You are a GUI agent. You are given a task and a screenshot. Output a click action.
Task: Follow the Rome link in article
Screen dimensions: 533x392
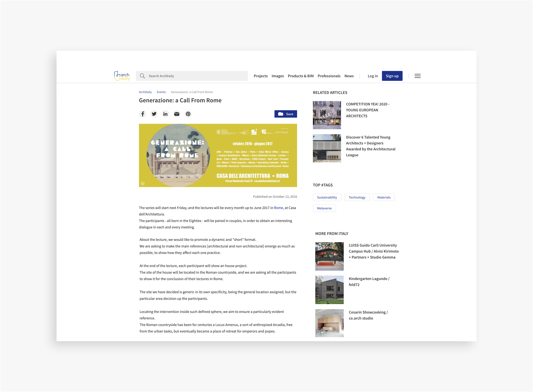pos(278,208)
